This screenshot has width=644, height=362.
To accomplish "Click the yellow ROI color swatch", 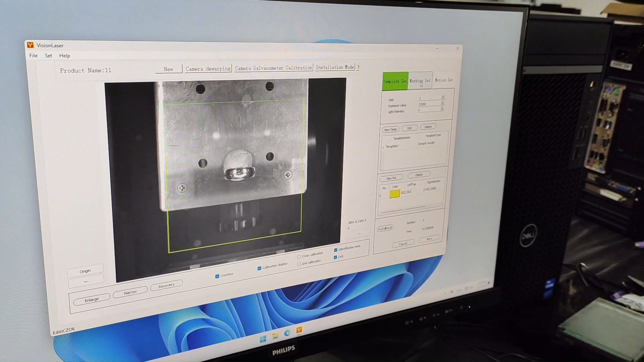I will tap(394, 194).
